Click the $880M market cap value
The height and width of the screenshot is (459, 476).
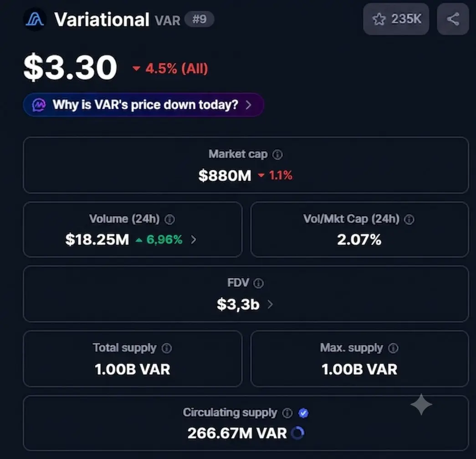[x=225, y=175]
